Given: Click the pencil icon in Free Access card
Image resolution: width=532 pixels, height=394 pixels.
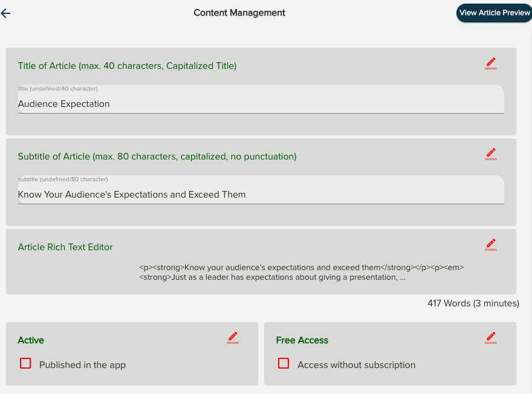Looking at the screenshot, I should point(491,338).
